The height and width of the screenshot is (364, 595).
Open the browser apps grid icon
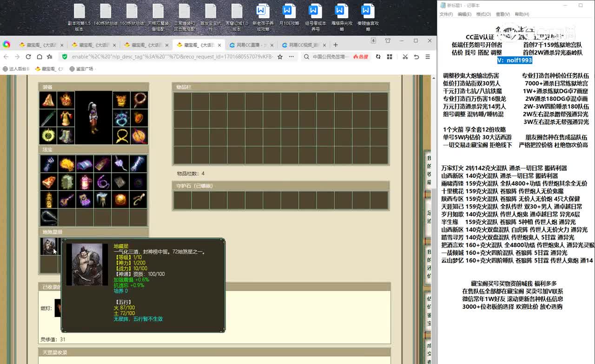(390, 57)
